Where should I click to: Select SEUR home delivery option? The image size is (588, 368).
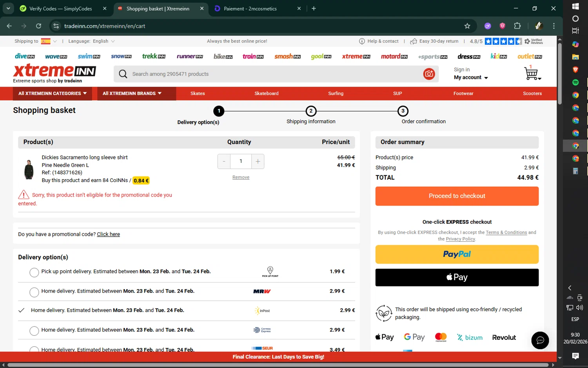coord(34,349)
